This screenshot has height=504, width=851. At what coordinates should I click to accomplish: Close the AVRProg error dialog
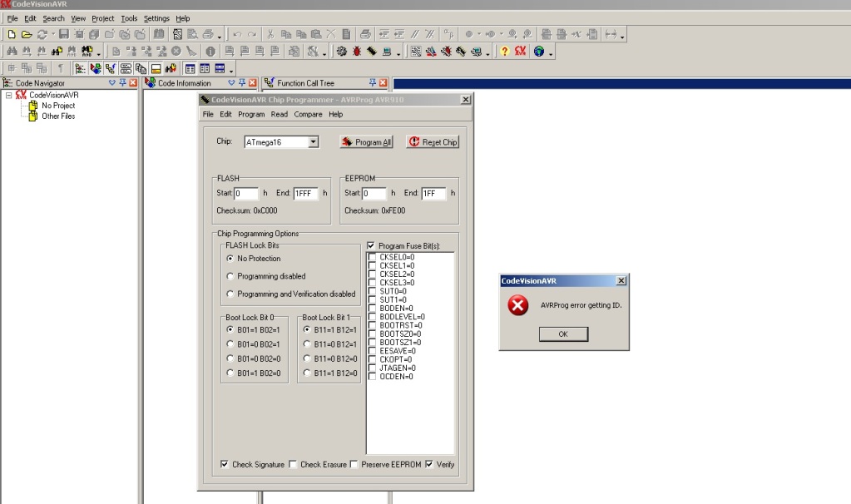click(x=621, y=280)
